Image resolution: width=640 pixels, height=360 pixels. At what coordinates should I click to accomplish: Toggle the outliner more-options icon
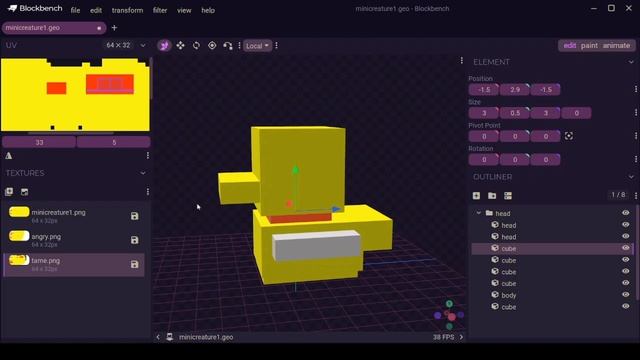pos(508,196)
